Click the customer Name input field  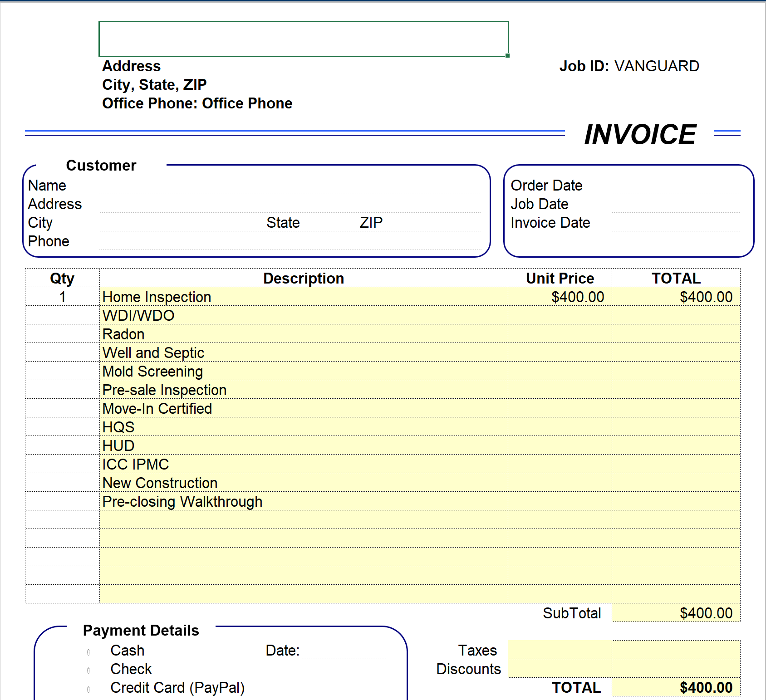(x=290, y=186)
